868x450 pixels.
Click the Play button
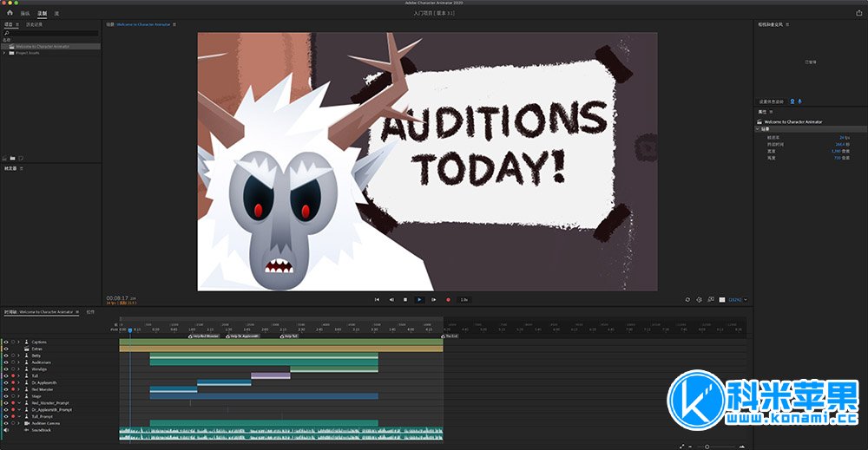coord(419,300)
